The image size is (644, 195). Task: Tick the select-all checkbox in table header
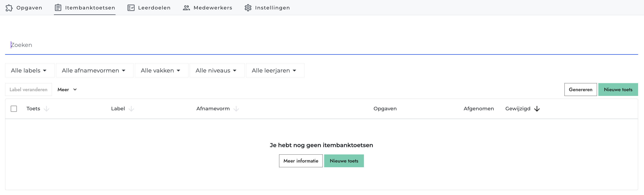coord(14,109)
